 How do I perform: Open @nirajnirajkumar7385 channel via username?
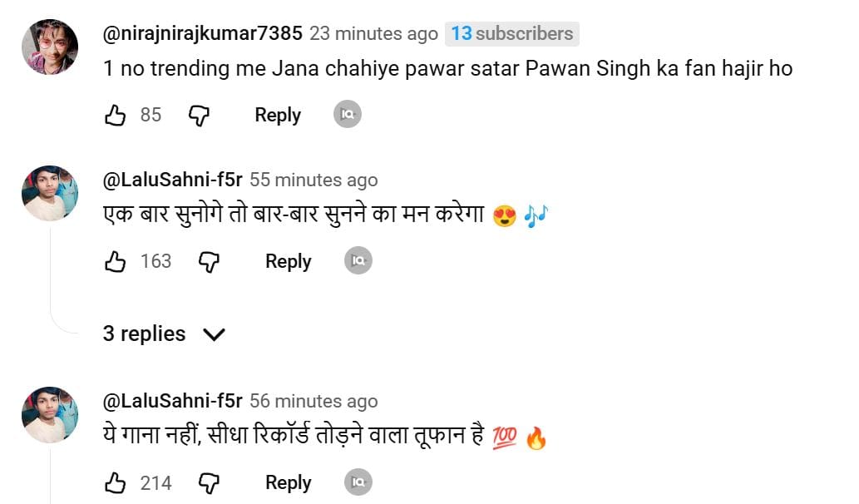(x=202, y=34)
